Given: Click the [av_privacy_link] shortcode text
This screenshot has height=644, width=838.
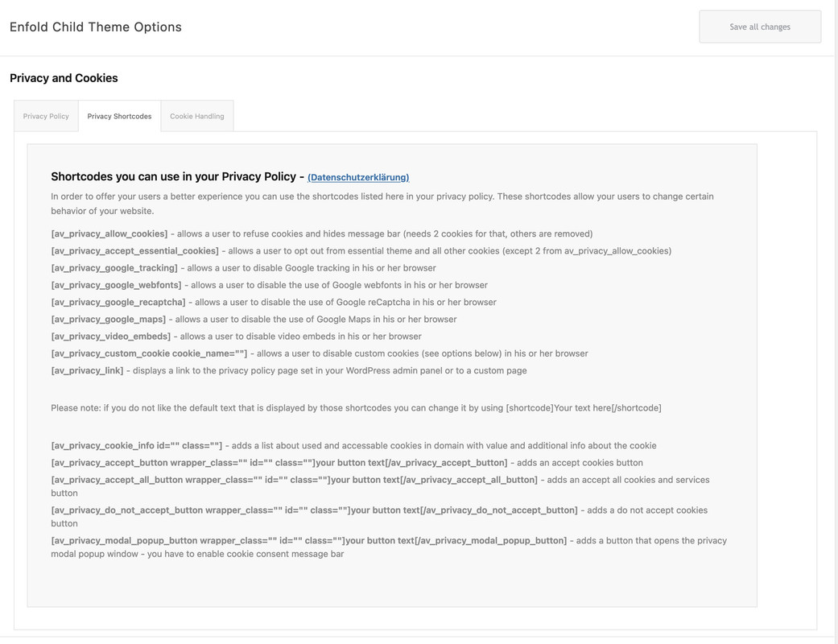Looking at the screenshot, I should [87, 371].
